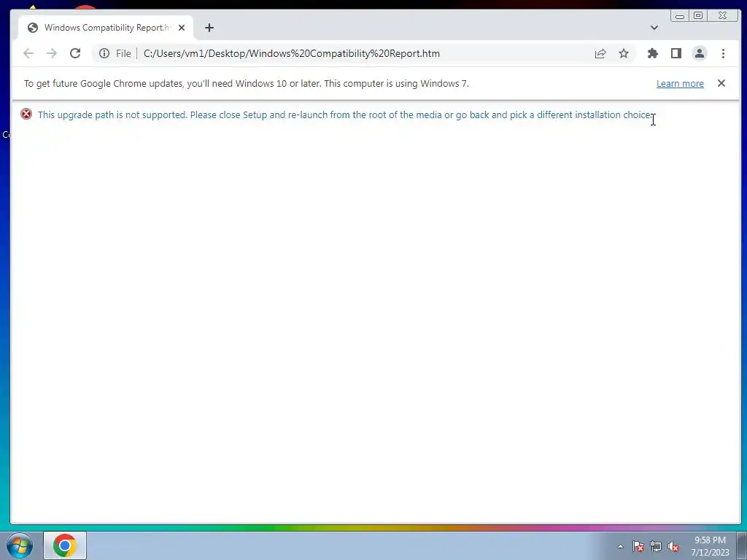Open a new tab with plus button

(209, 28)
